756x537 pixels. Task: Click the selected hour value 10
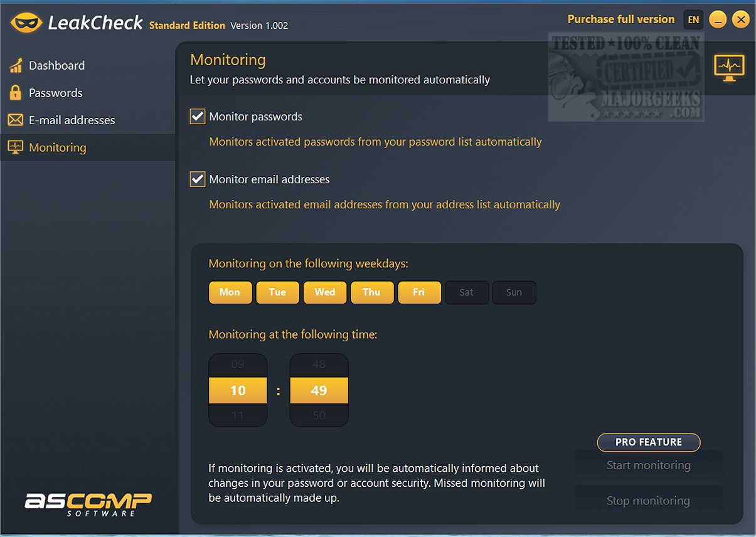coord(238,390)
